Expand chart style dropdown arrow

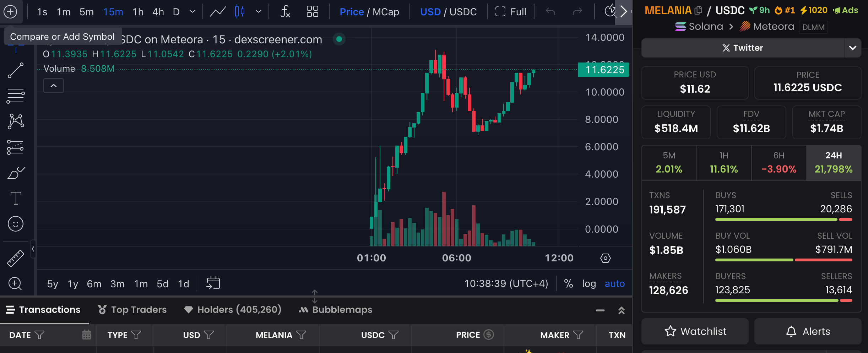(259, 12)
